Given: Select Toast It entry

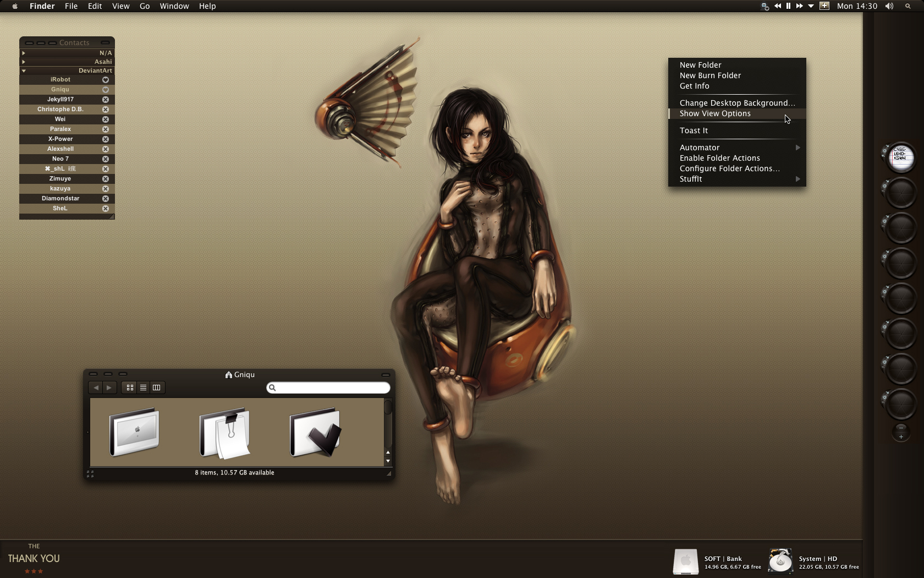Looking at the screenshot, I should (x=737, y=130).
